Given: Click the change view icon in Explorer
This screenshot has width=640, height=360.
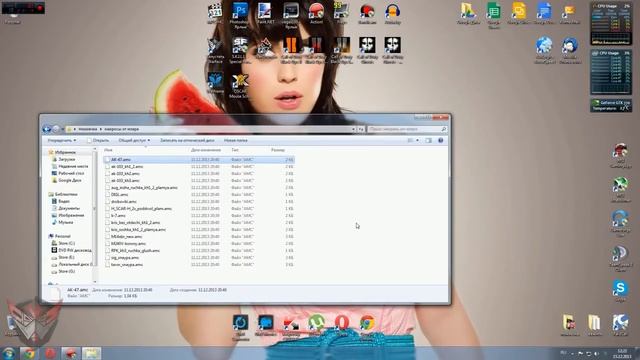Looking at the screenshot, I should pyautogui.click(x=411, y=140).
